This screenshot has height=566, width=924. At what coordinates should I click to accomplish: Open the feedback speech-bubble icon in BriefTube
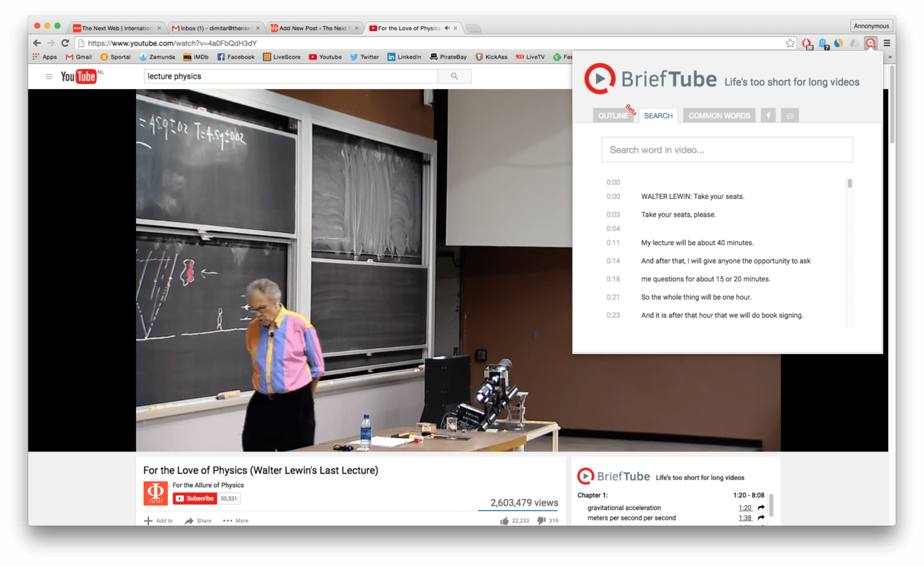(x=789, y=115)
